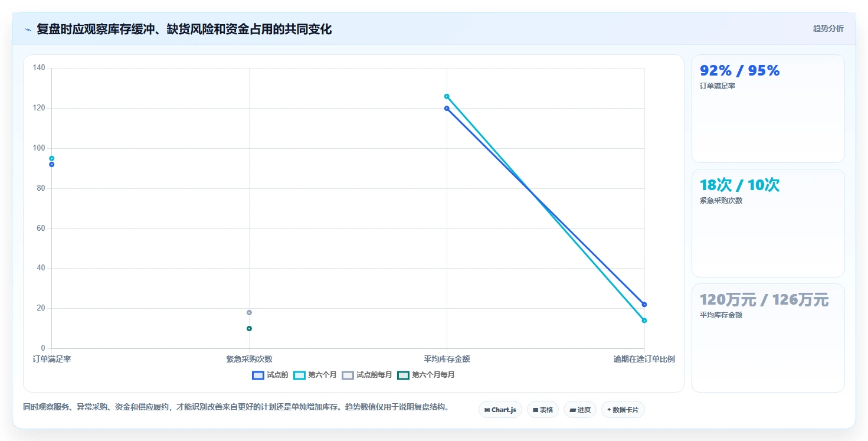Image resolution: width=868 pixels, height=441 pixels.
Task: Select the 120万元 / 126万元 平均库存金额 card
Action: (768, 338)
